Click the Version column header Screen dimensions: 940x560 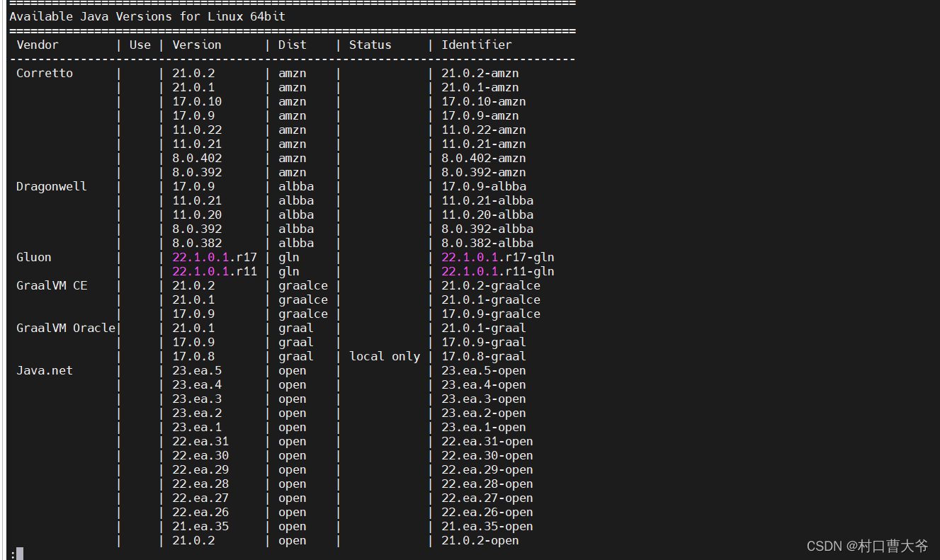point(197,45)
